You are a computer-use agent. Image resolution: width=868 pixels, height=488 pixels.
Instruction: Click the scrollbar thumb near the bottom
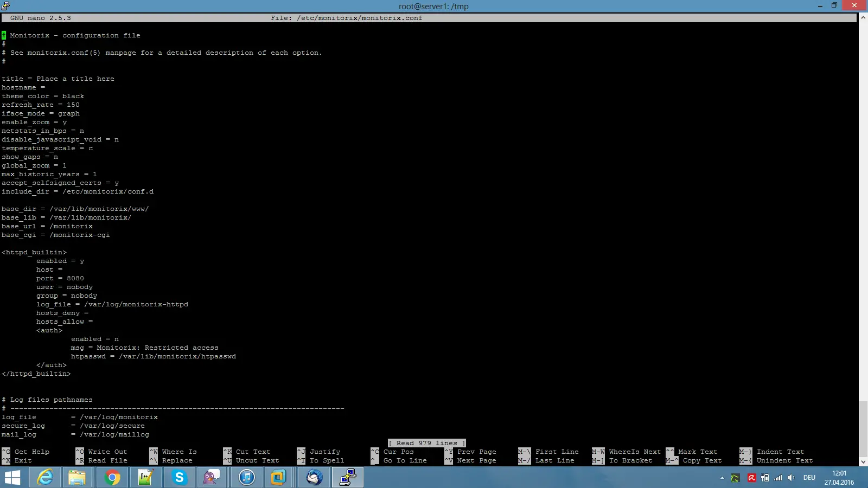pyautogui.click(x=863, y=428)
